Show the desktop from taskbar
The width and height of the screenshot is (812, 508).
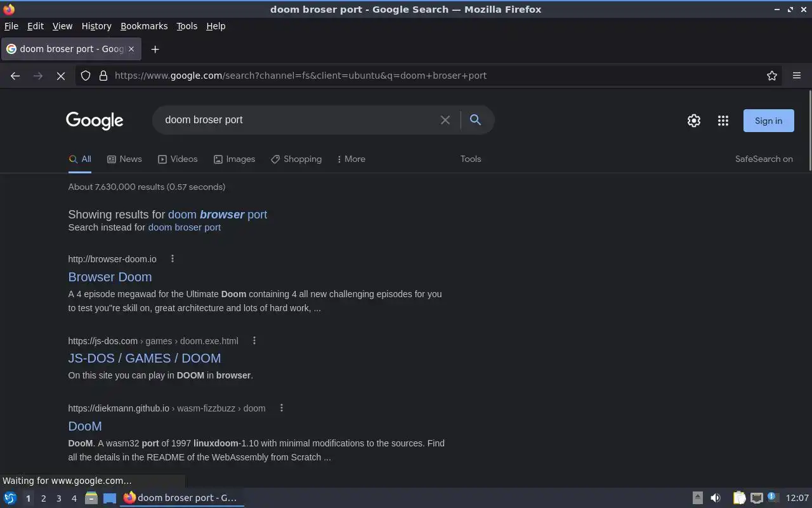[110, 498]
